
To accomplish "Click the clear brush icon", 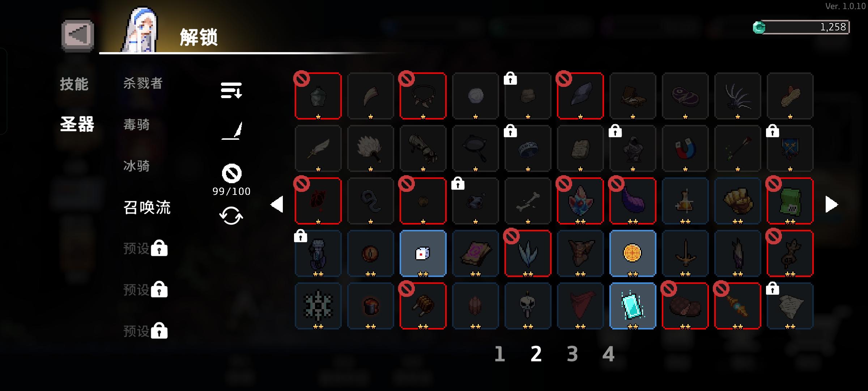I will click(231, 131).
